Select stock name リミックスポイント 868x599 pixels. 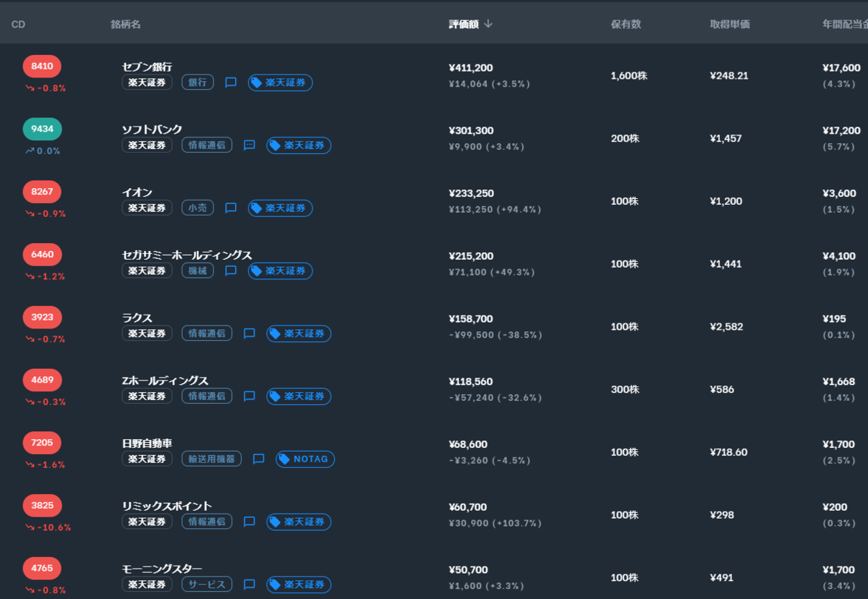tap(167, 506)
